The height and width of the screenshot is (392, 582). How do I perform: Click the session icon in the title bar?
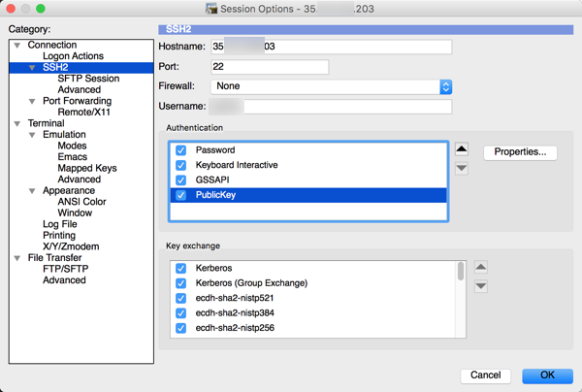tap(211, 9)
